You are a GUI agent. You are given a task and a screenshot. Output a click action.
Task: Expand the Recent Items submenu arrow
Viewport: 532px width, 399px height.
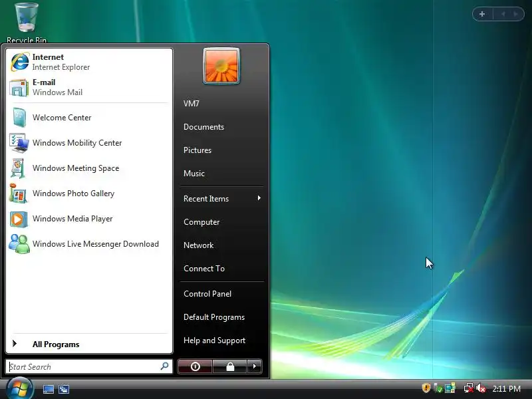259,198
